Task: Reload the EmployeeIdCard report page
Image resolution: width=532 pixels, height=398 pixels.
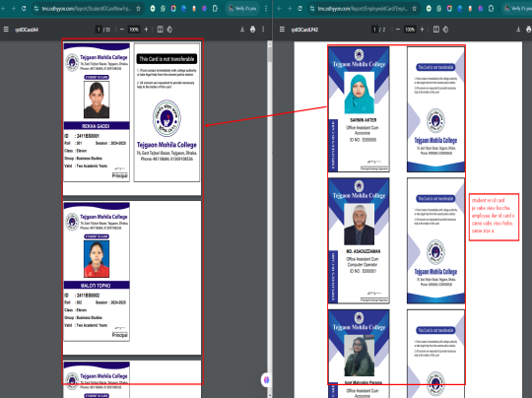Action: pyautogui.click(x=299, y=8)
